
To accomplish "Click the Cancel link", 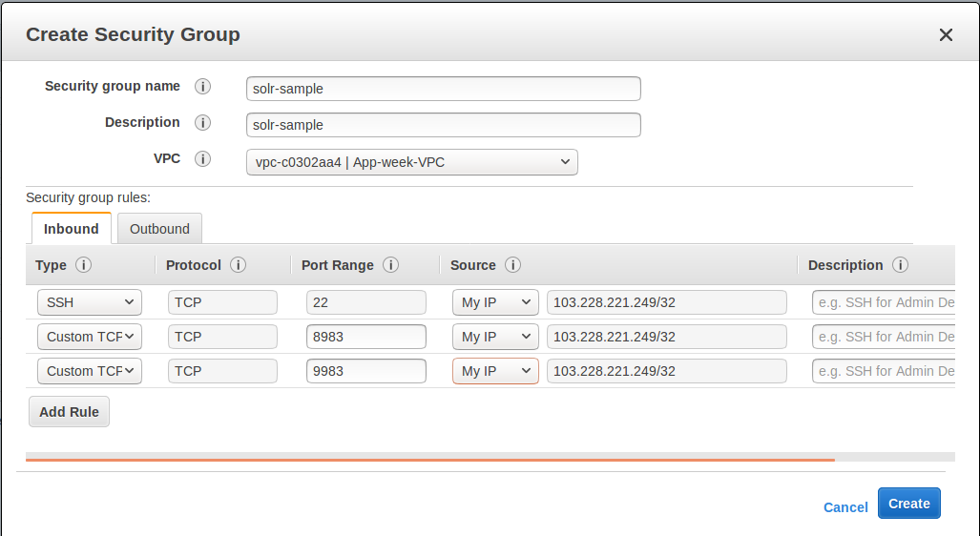I will click(845, 507).
